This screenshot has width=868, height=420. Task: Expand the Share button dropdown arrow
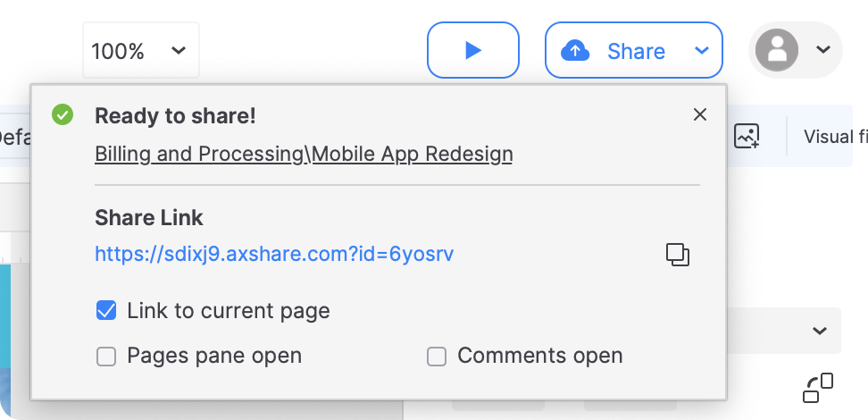tap(702, 51)
